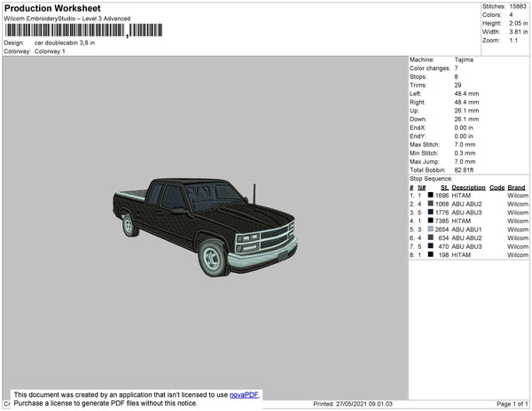
Task: Click stitch count 1696 in row 1
Action: [x=442, y=196]
